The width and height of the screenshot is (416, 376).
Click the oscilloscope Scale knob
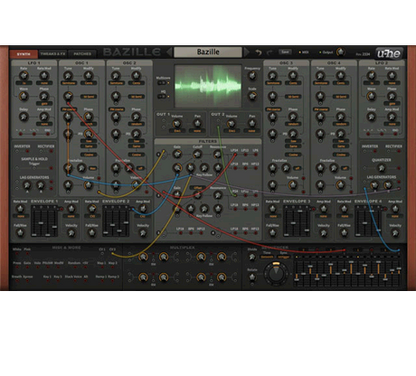[x=252, y=96]
